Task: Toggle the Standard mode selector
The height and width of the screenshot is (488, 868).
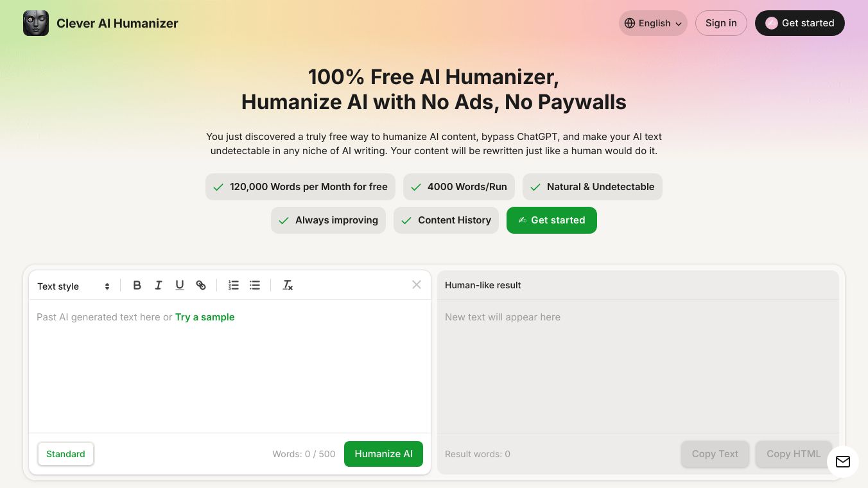Action: (65, 454)
